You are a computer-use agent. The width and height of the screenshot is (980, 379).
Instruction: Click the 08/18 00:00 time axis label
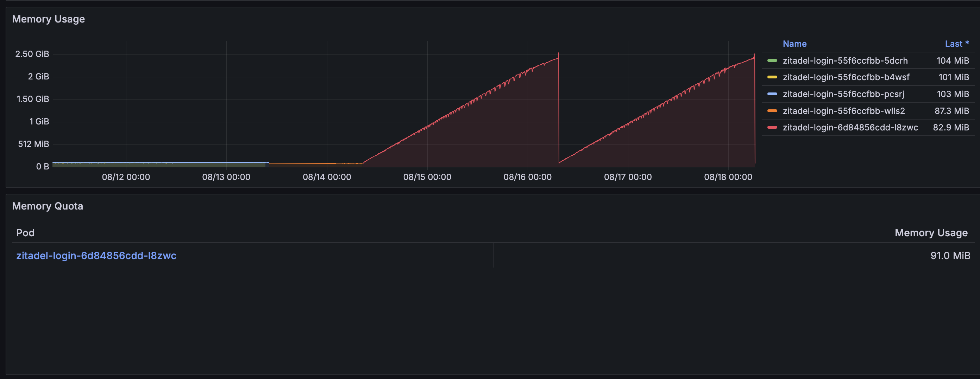[728, 177]
